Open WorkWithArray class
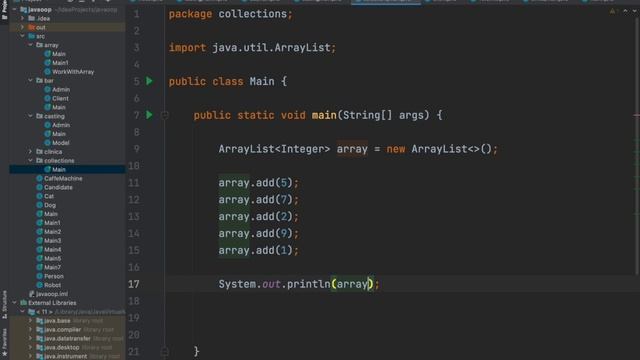Screen dimensions: 640x360 pos(73,72)
